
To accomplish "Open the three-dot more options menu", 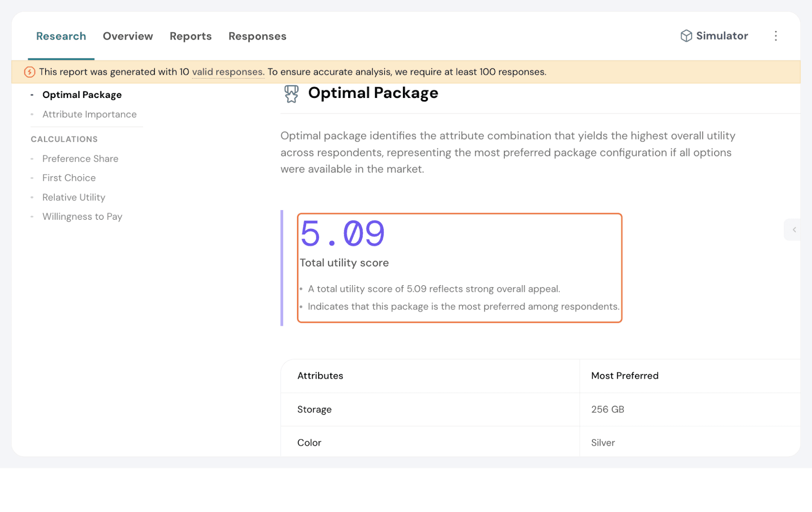I will pos(775,36).
